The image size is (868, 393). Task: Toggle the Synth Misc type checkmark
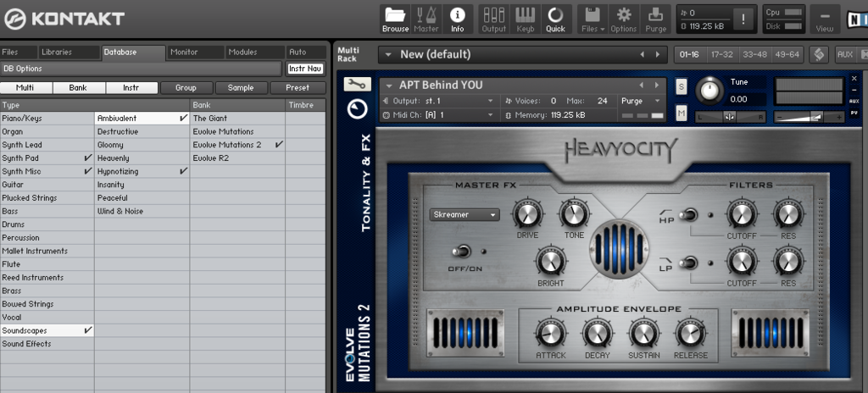point(87,172)
